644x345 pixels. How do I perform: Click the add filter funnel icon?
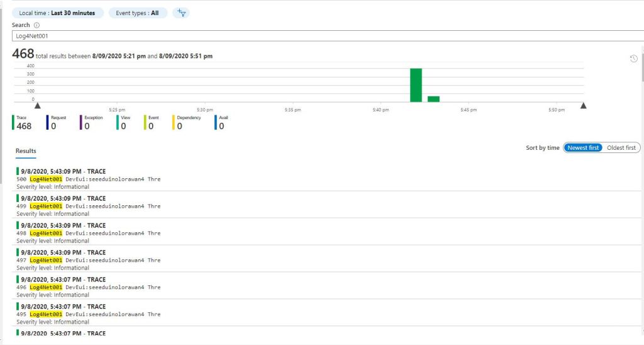pos(181,13)
